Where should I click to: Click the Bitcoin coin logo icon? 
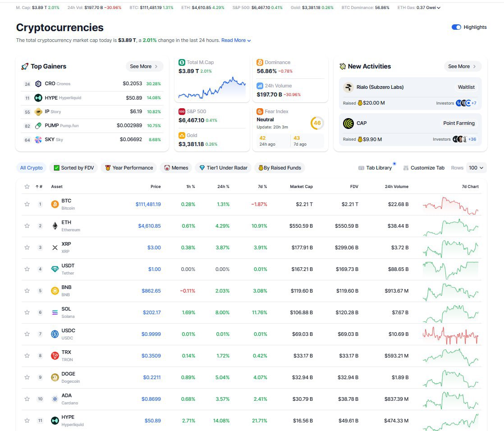click(55, 204)
